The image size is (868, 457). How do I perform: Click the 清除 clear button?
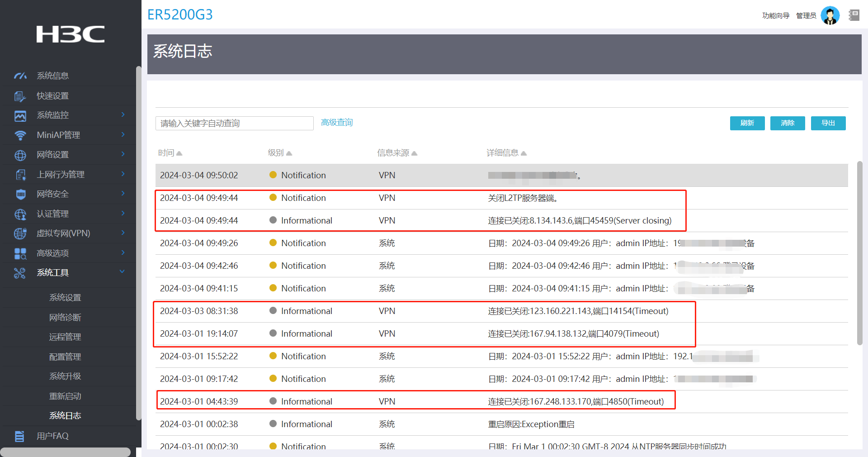[x=788, y=123]
